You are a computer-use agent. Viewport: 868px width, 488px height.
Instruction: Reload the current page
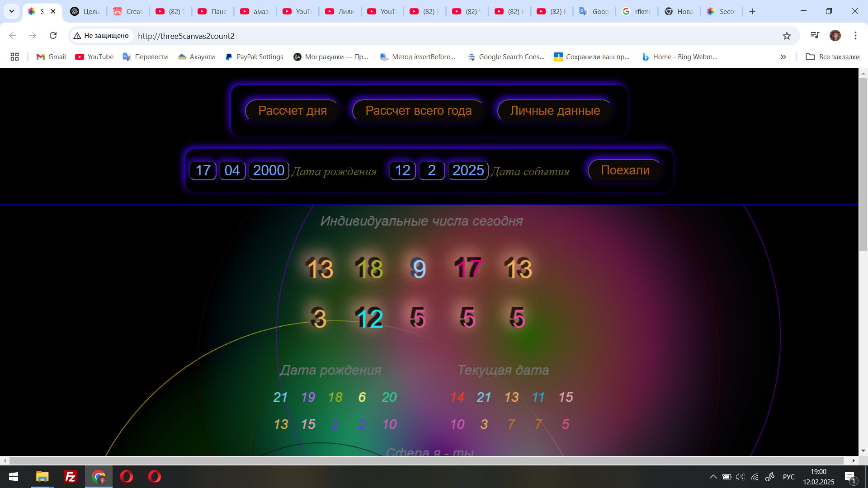tap(53, 36)
